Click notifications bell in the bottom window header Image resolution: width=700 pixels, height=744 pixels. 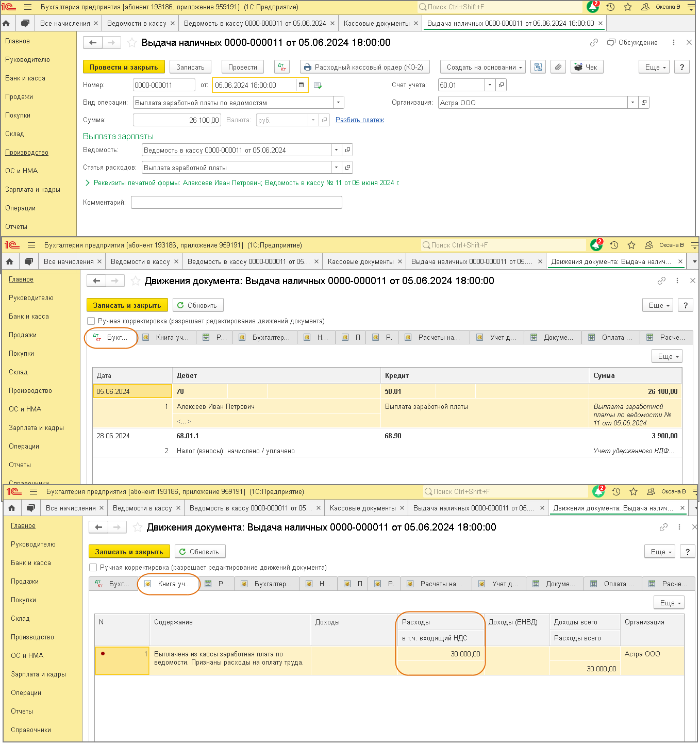(598, 491)
